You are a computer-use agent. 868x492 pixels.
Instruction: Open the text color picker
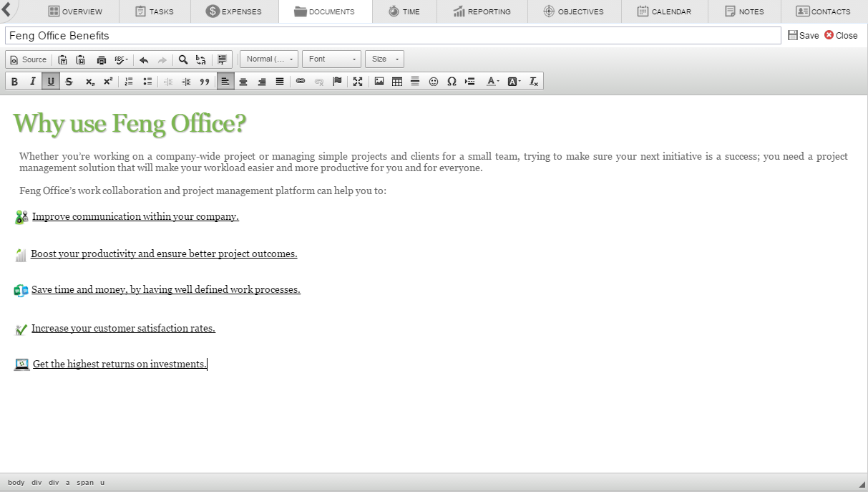point(492,82)
